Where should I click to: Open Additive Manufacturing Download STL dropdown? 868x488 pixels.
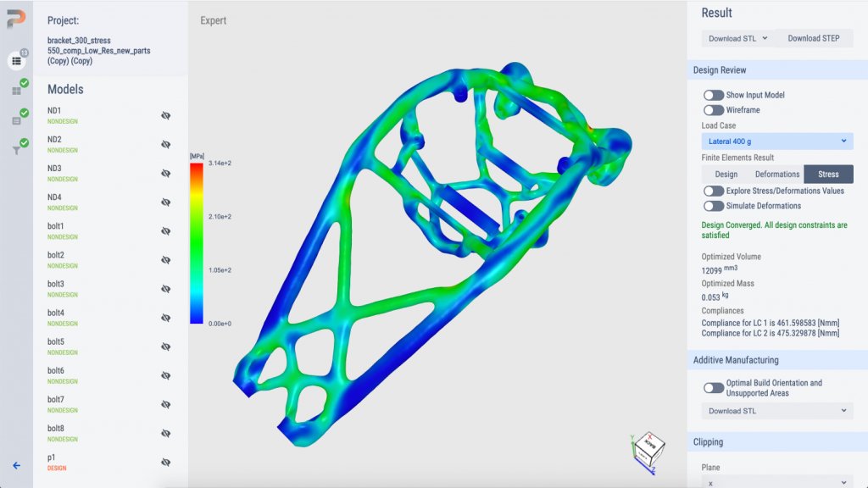click(777, 411)
